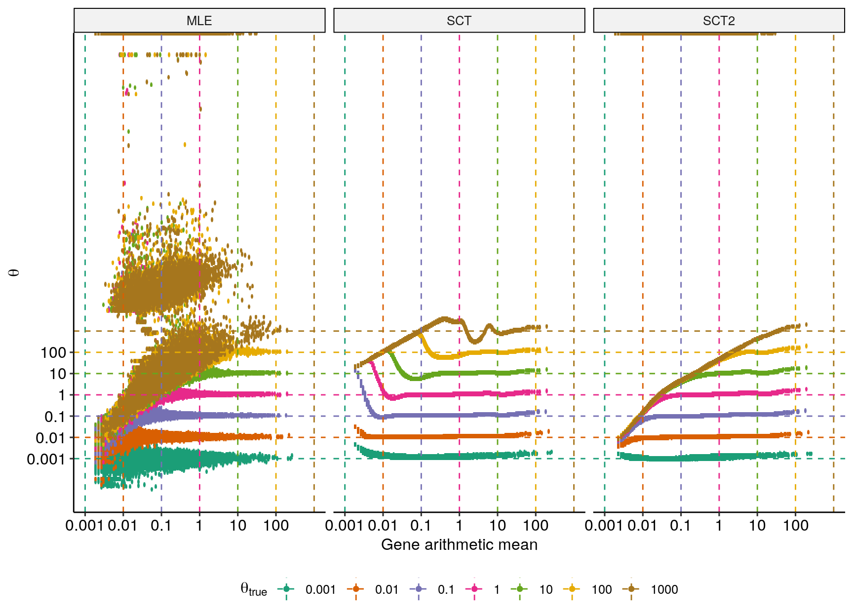853x616 pixels.
Task: Choose the brown 1000 legend marker
Action: [x=631, y=589]
